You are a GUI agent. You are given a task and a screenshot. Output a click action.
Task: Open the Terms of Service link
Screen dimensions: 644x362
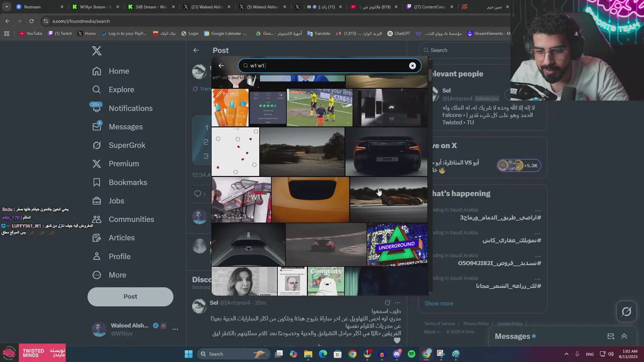pyautogui.click(x=439, y=324)
